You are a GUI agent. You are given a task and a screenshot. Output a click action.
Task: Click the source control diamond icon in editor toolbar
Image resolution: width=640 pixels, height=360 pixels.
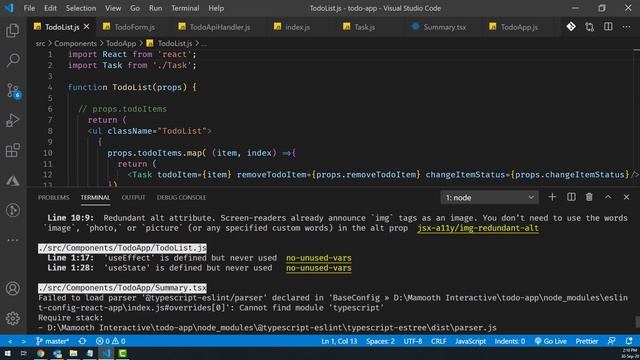click(x=571, y=27)
